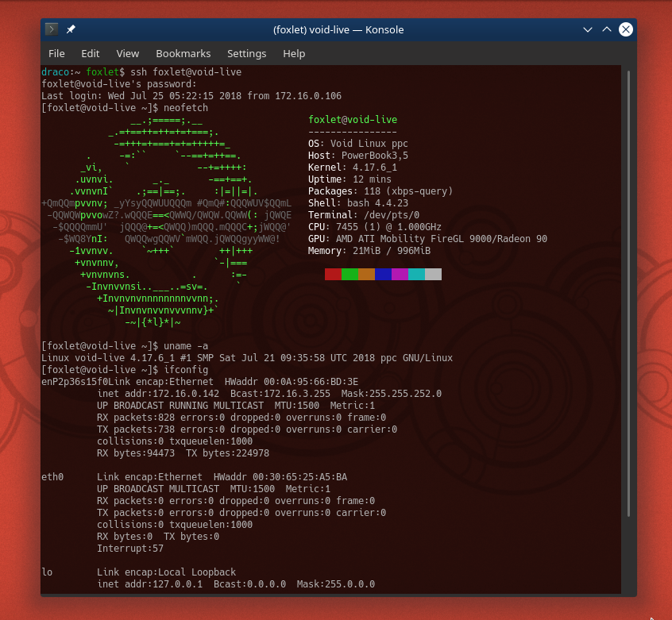Image resolution: width=672 pixels, height=620 pixels.
Task: Open the View menu
Action: (128, 53)
